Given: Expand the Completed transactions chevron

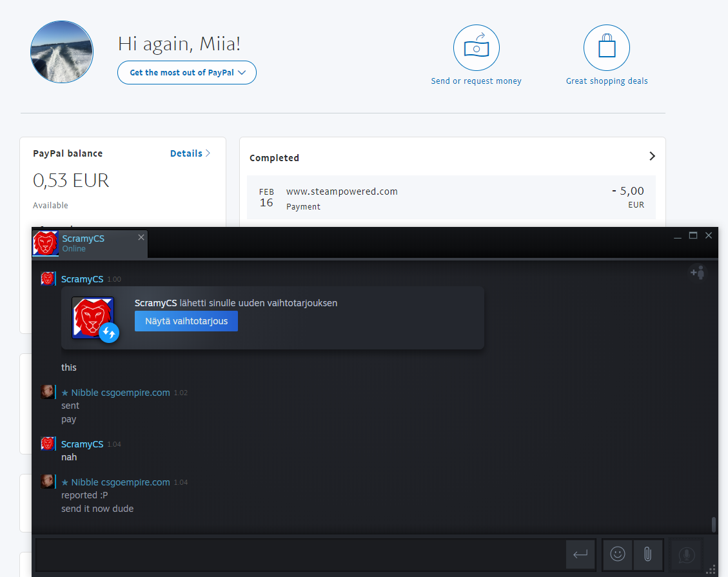Looking at the screenshot, I should pyautogui.click(x=652, y=156).
